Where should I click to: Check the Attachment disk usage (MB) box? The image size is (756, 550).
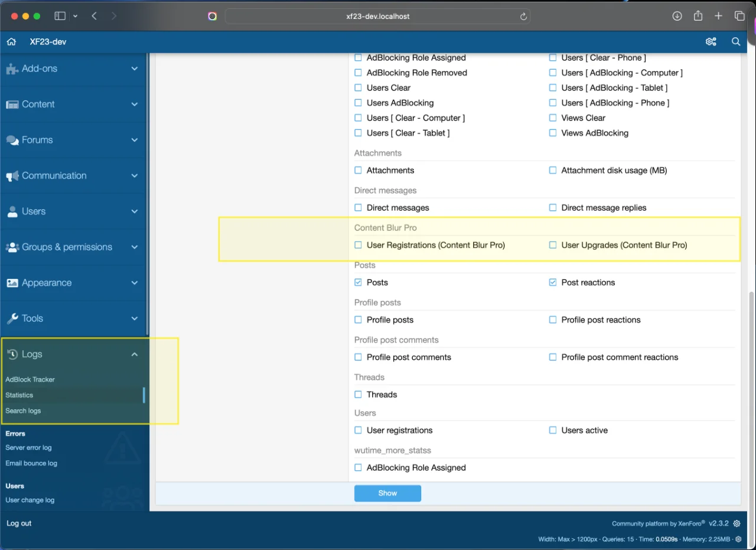click(x=553, y=170)
